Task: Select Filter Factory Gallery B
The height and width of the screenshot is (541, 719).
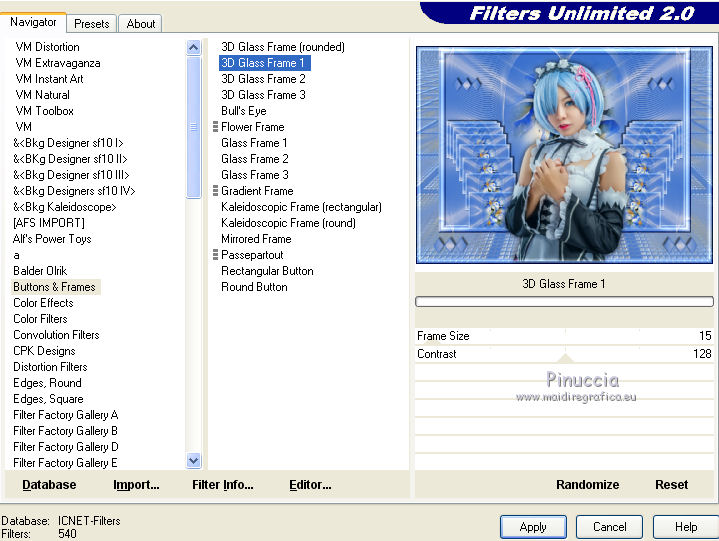Action: coord(66,431)
